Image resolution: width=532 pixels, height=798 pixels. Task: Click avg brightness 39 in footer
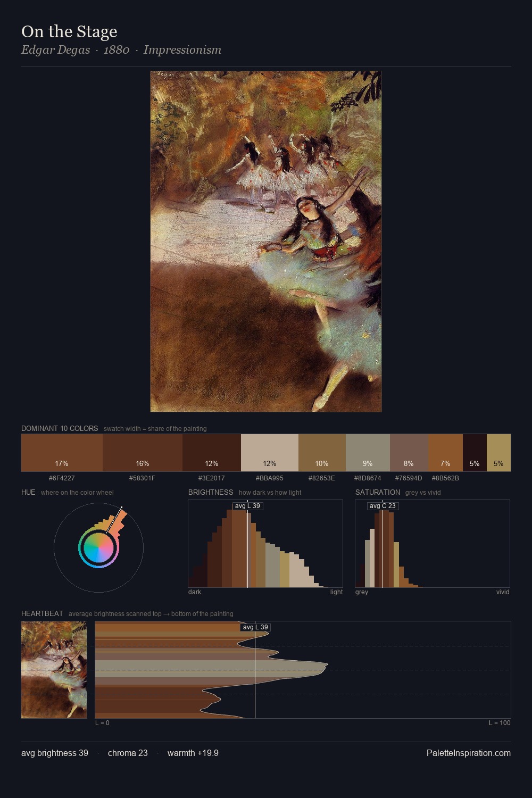pos(55,753)
